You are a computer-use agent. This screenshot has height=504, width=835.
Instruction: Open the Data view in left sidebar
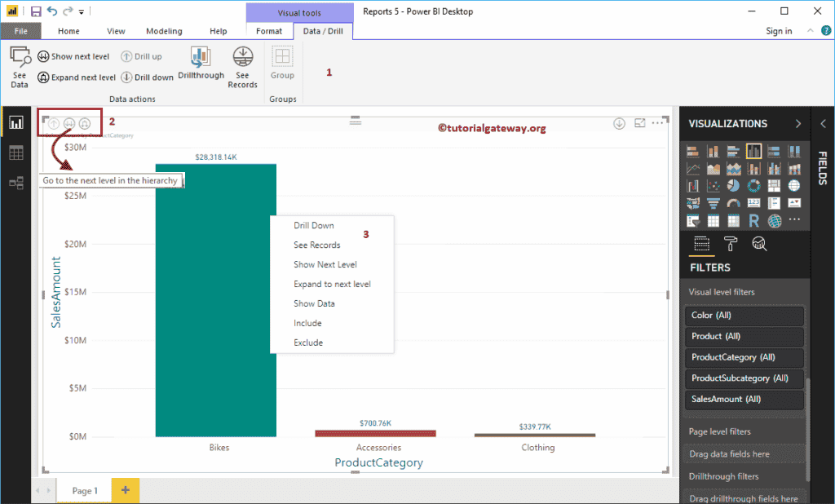coord(16,153)
